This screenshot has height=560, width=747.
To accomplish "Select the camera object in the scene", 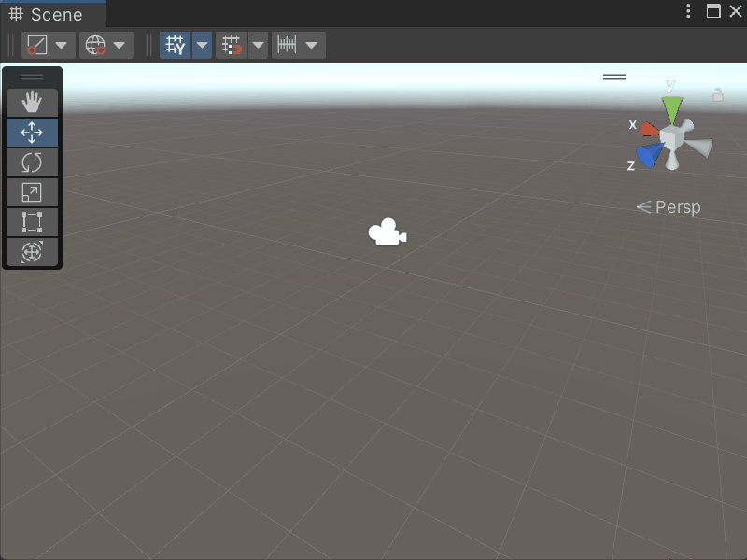I will 388,232.
